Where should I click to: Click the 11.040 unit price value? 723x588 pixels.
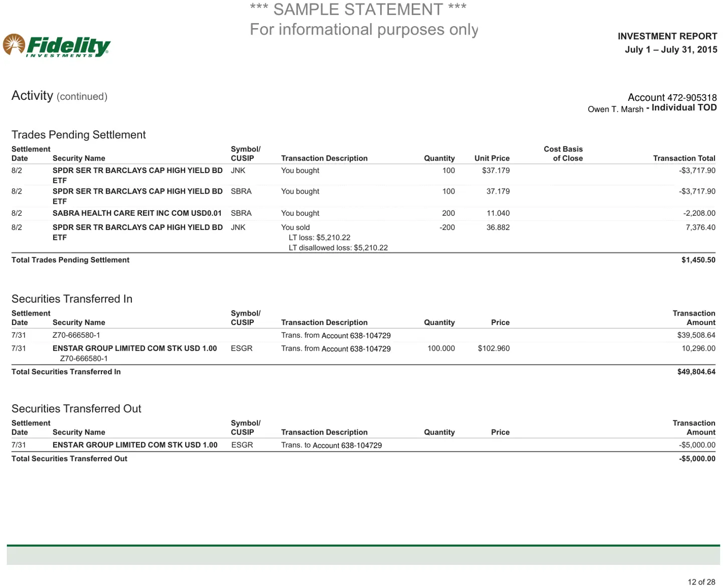[498, 213]
